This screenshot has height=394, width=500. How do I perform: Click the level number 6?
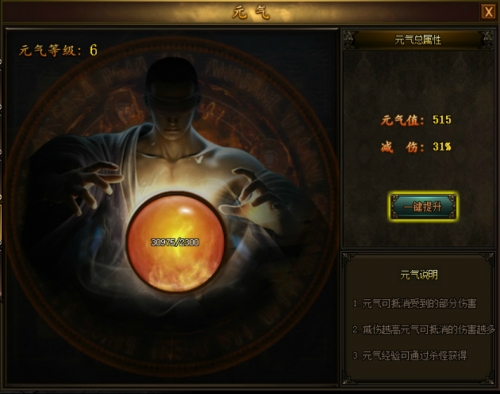click(x=93, y=50)
